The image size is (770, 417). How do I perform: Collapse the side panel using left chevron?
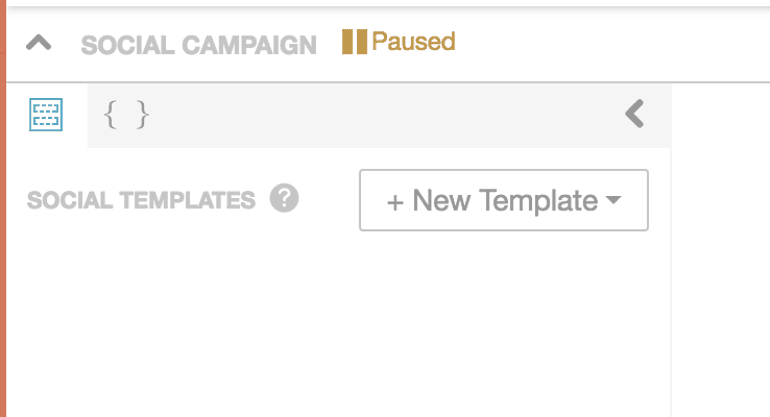(x=634, y=114)
